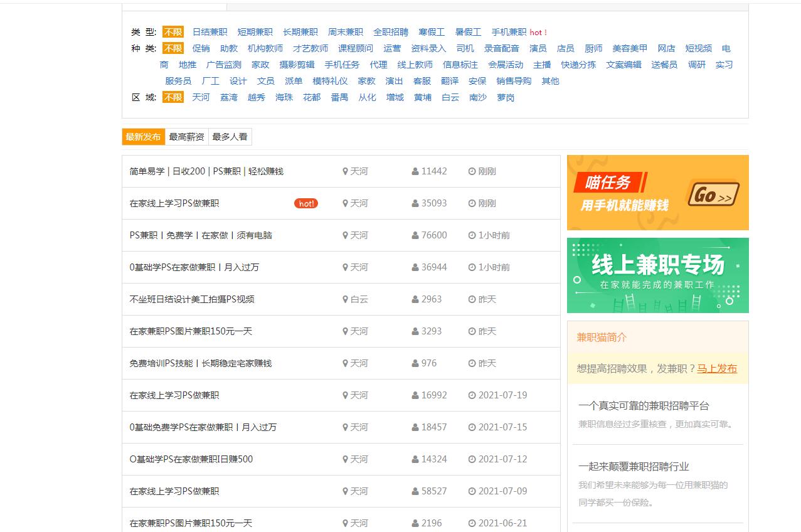Toggle the 日结兼职 type filter
The height and width of the screenshot is (532, 801).
(210, 32)
